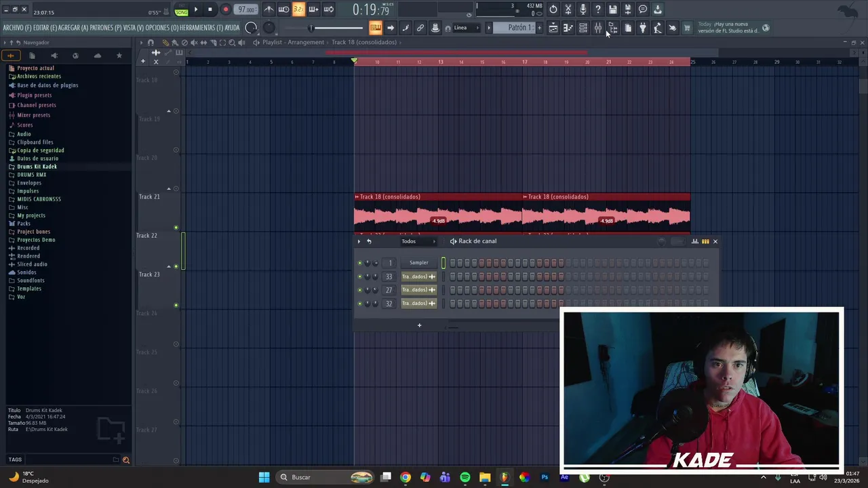
Task: Select the pencil draw tool in playlist
Action: coord(165,42)
